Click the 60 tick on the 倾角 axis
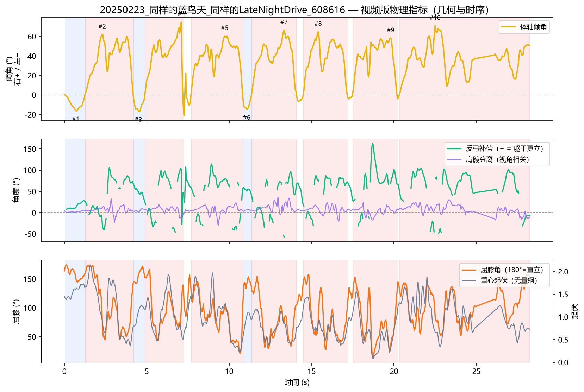The image size is (584, 392). point(32,37)
